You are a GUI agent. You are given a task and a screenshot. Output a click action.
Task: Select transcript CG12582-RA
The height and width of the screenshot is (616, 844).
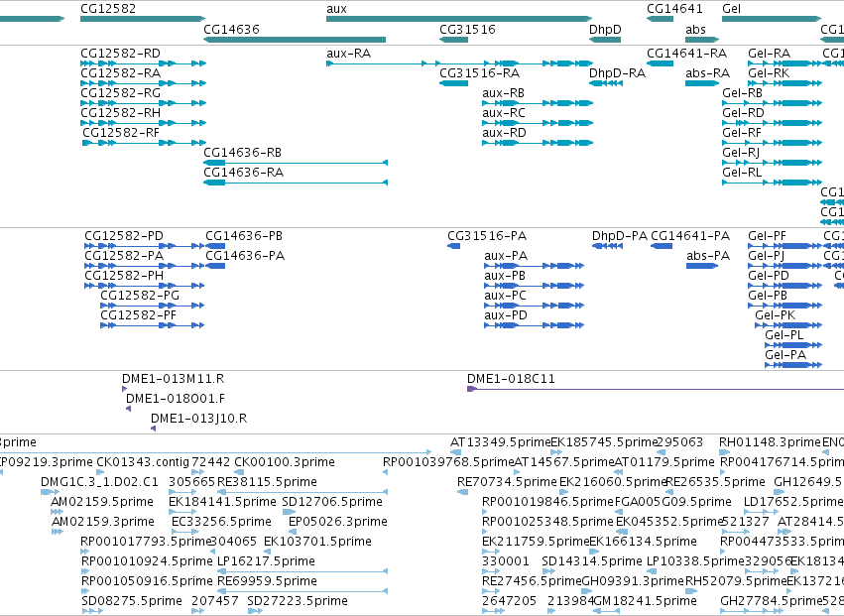coord(121,73)
